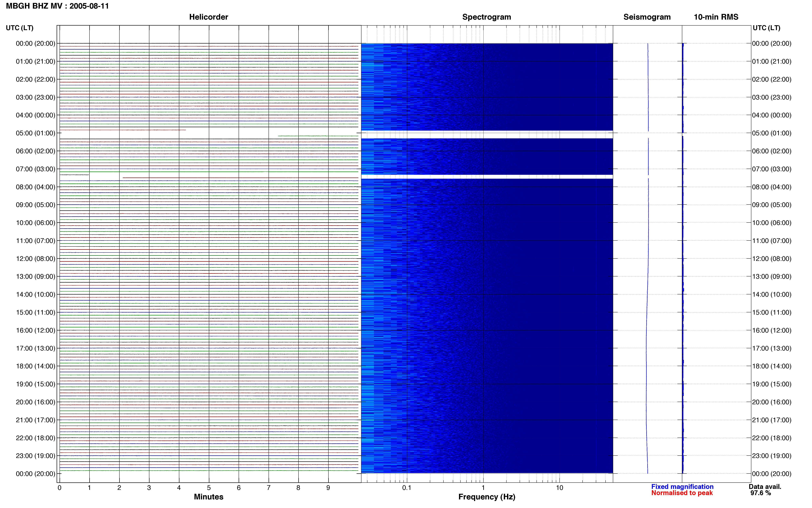The height and width of the screenshot is (508, 812).
Task: Click 07:00 (03:00) on the Helicorder time axis
Action: tap(36, 169)
